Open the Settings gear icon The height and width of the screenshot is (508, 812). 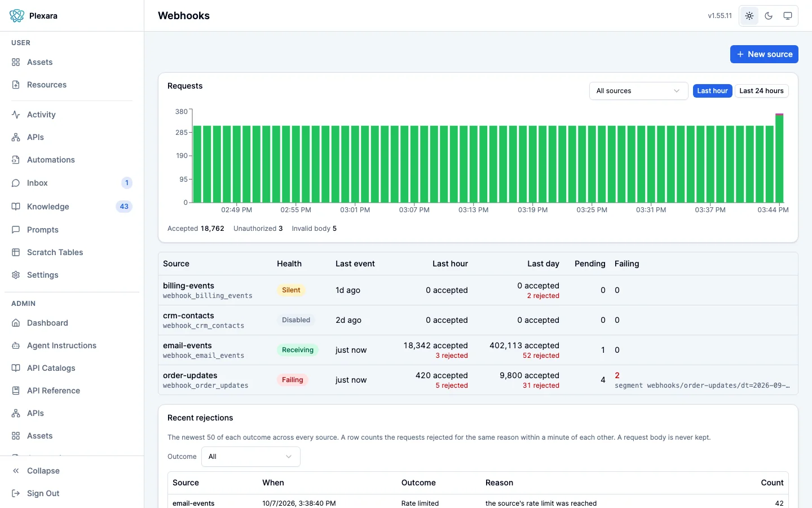pos(16,275)
